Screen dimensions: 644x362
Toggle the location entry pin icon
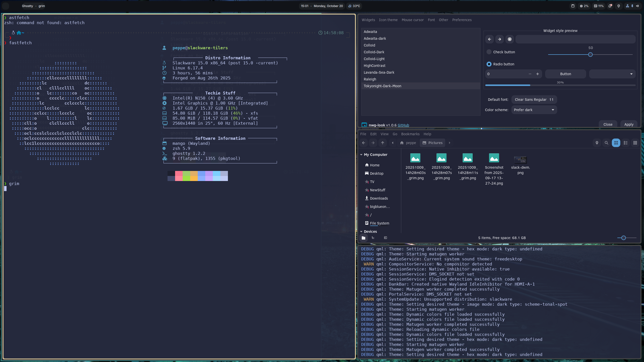click(x=597, y=143)
